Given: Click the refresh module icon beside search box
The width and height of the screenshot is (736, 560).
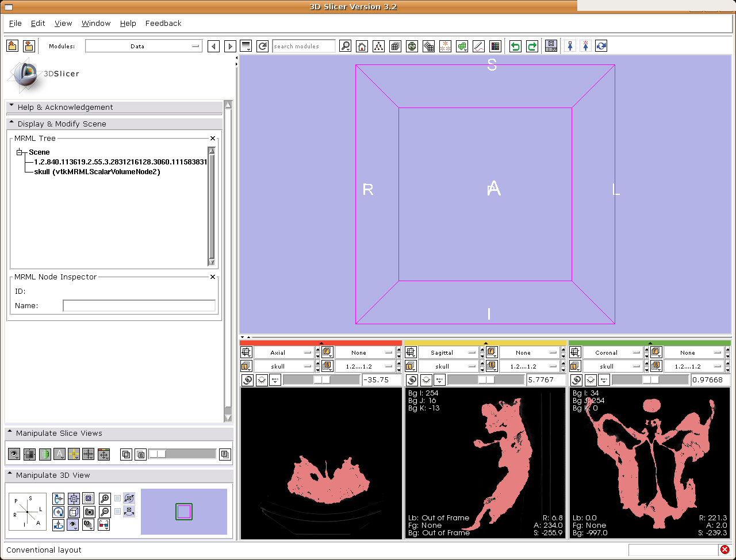Looking at the screenshot, I should click(263, 46).
